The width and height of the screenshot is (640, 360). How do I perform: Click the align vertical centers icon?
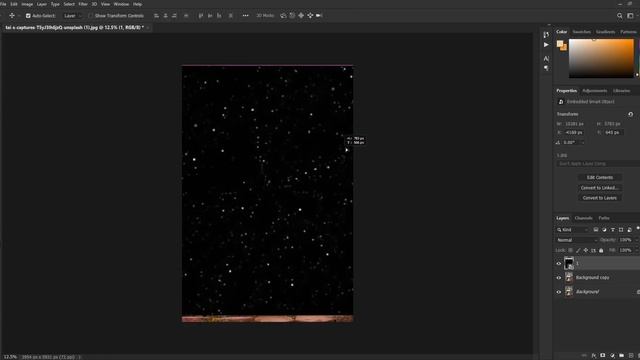click(210, 16)
